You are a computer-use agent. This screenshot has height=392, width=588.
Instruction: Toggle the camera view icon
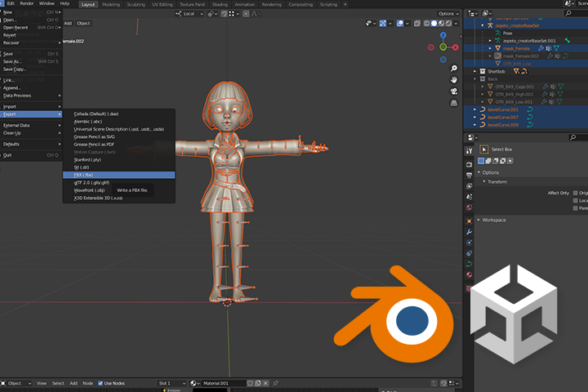[x=454, y=91]
